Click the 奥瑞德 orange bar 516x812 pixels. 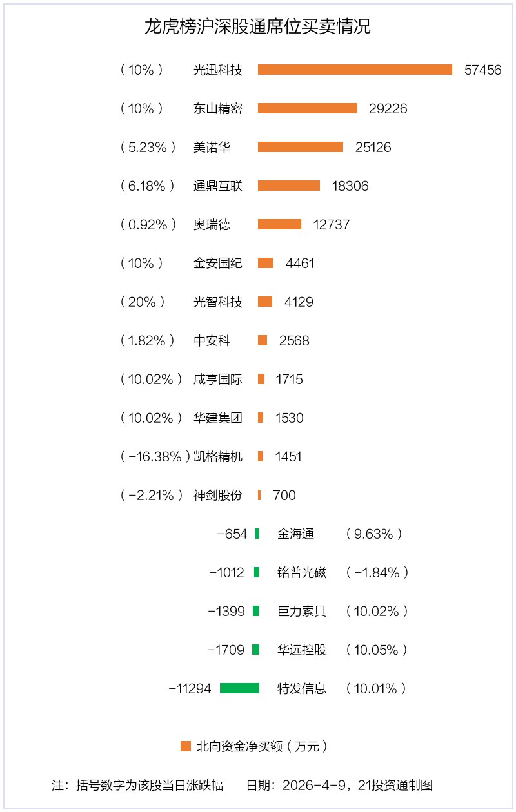[279, 224]
